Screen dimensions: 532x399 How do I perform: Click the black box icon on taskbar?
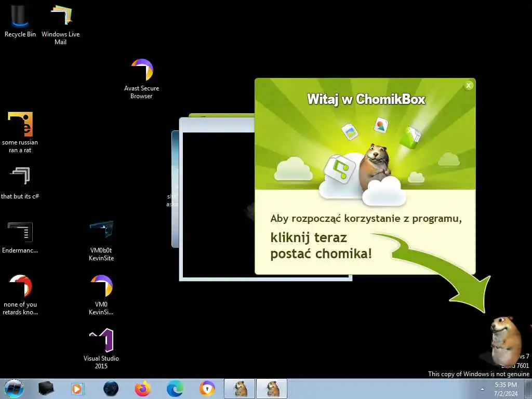[x=46, y=389]
